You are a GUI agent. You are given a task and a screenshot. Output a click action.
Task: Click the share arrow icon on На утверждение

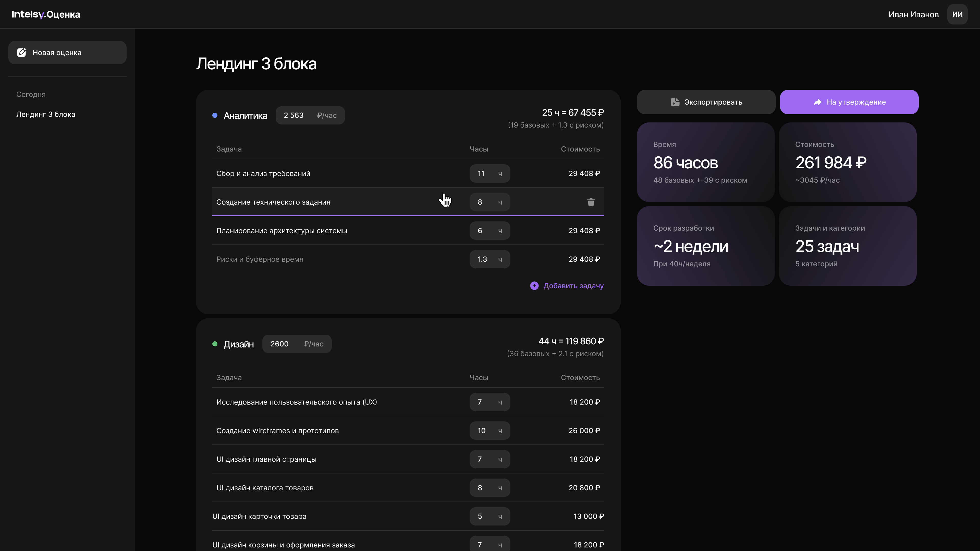pos(817,102)
